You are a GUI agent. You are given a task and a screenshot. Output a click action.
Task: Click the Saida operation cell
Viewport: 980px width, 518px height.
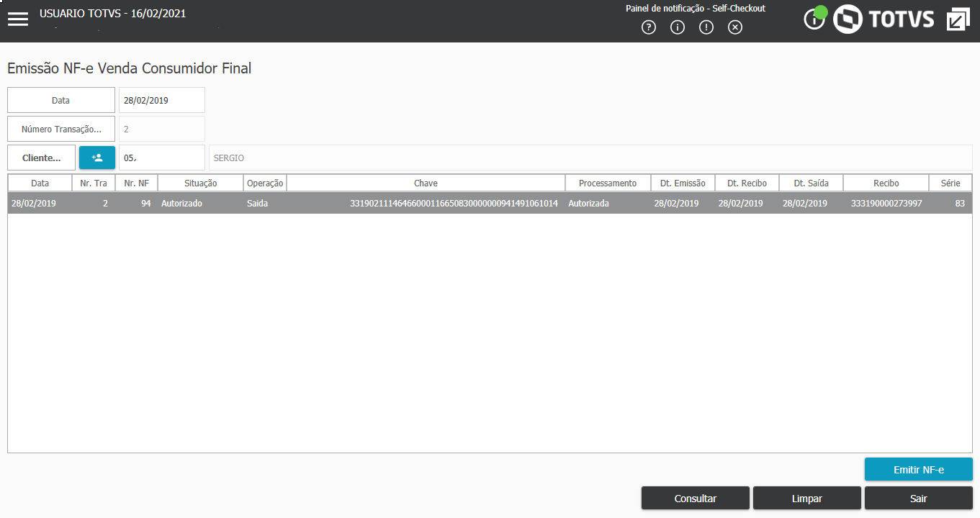[265, 204]
